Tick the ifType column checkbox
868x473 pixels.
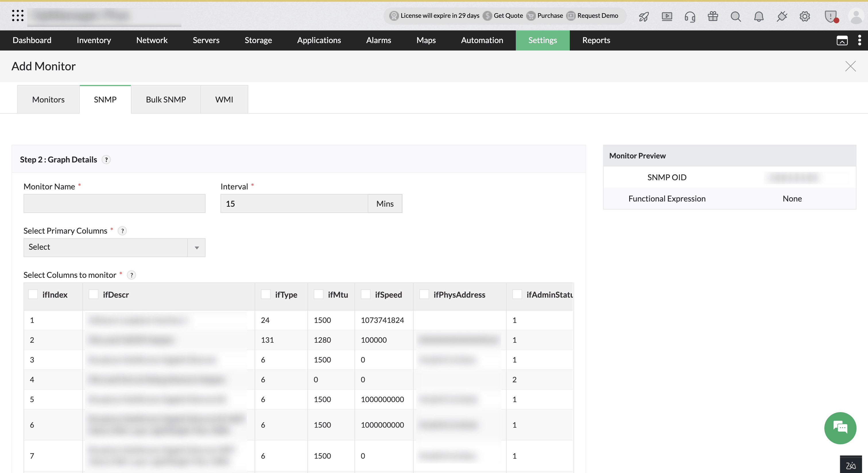click(x=266, y=294)
